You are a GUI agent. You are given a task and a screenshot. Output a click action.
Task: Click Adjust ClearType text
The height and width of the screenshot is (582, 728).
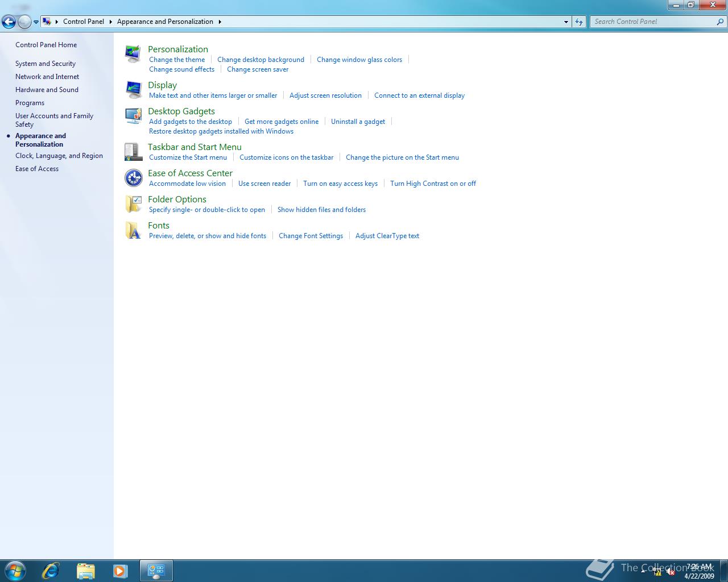pyautogui.click(x=387, y=236)
